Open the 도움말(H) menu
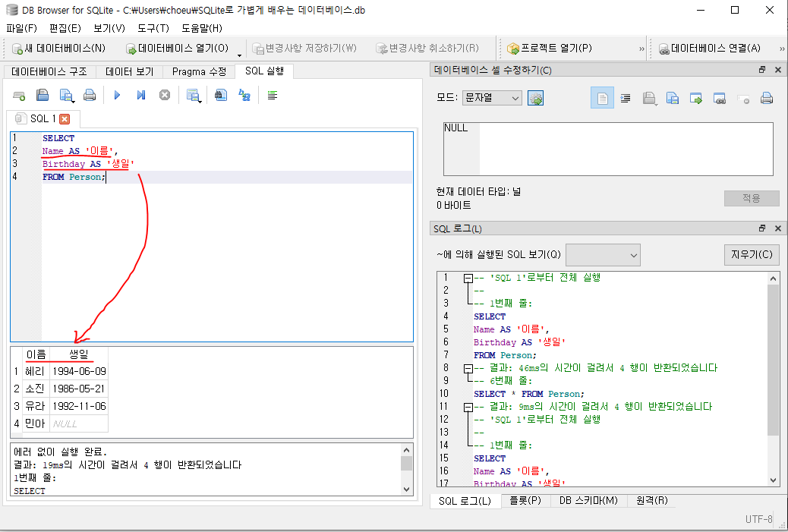The image size is (788, 532). 202,28
